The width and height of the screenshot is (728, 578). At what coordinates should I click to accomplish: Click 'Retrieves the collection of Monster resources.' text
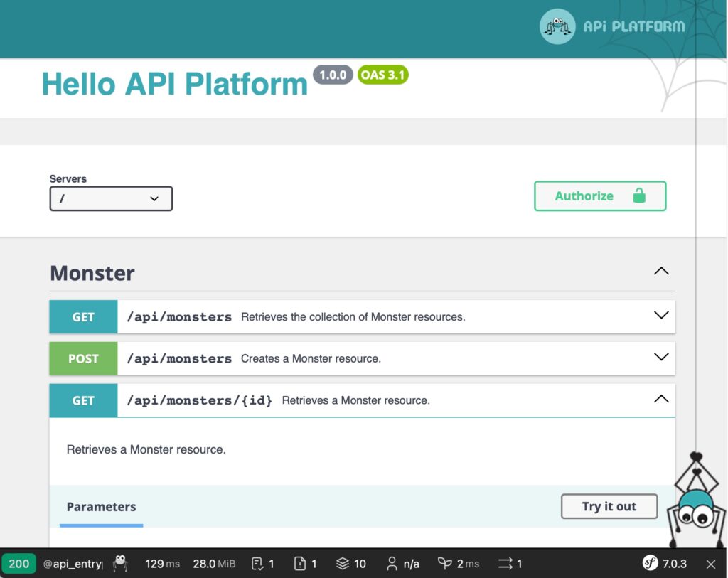pos(353,316)
